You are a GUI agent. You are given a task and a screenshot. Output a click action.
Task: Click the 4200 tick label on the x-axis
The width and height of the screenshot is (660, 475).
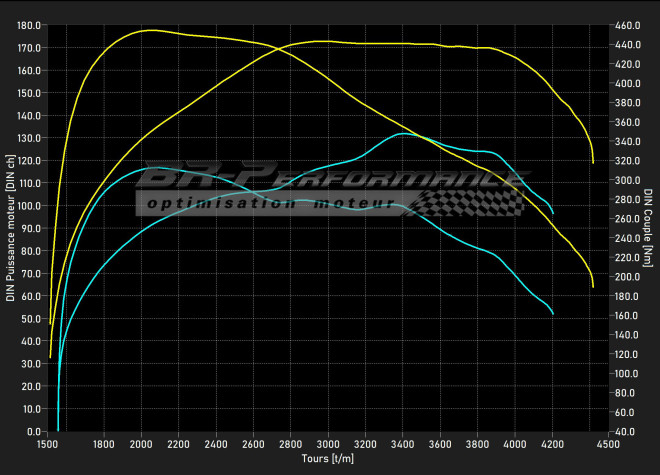click(x=551, y=443)
